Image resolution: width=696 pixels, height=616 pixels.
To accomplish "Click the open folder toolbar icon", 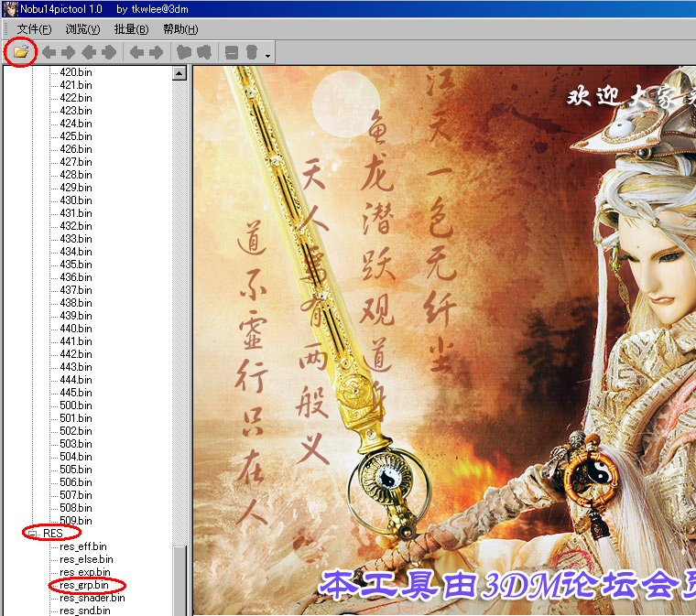I will tap(20, 52).
